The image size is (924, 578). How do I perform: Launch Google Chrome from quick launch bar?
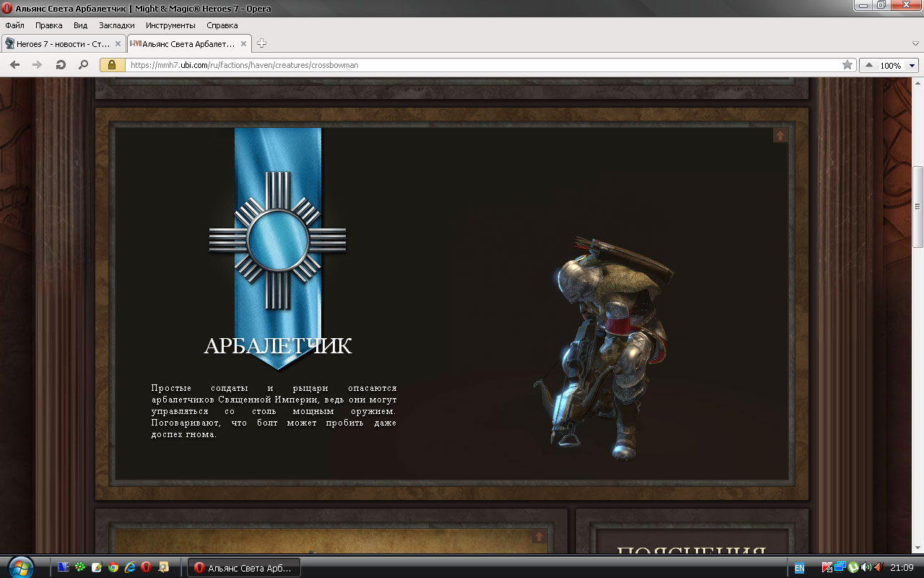113,568
